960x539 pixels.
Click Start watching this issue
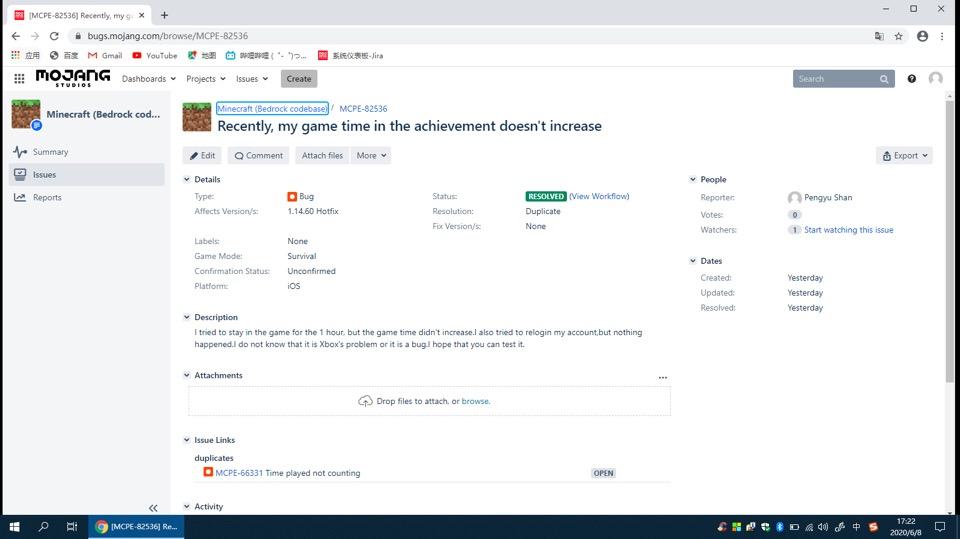(x=848, y=230)
